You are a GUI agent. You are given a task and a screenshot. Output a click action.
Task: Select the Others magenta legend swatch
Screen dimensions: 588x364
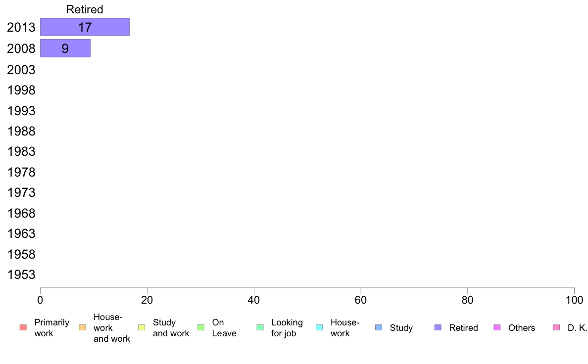[497, 327]
